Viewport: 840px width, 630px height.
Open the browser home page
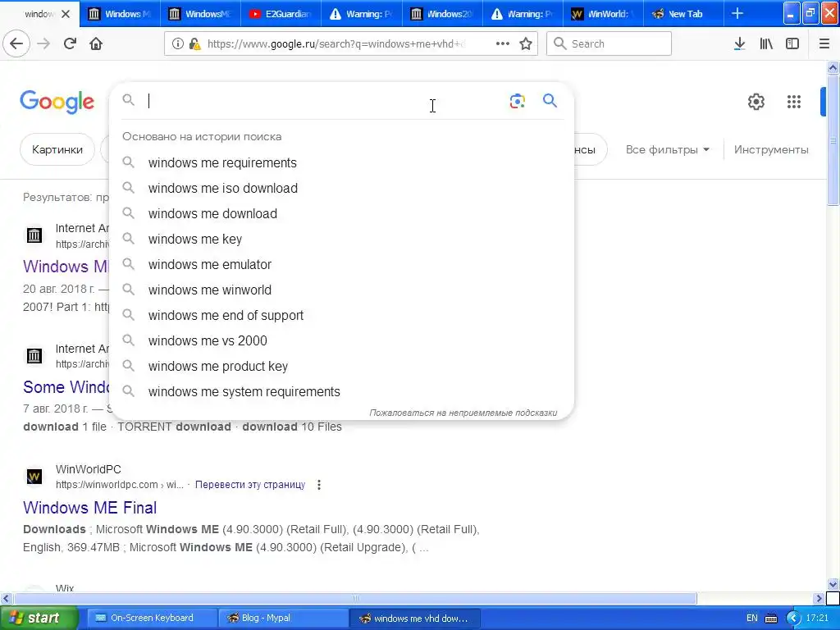point(96,43)
